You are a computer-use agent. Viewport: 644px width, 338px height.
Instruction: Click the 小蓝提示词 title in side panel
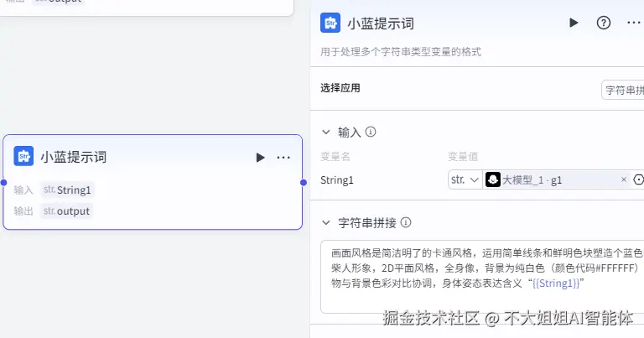(x=381, y=23)
